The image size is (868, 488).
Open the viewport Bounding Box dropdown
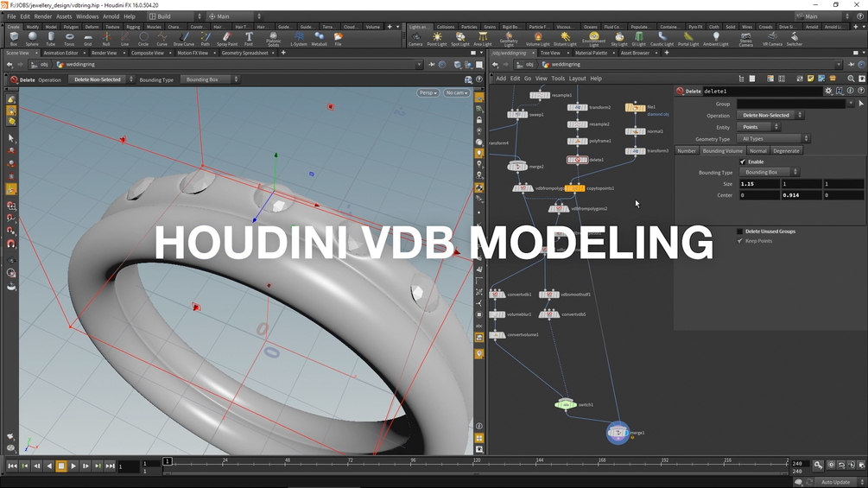[x=211, y=79]
